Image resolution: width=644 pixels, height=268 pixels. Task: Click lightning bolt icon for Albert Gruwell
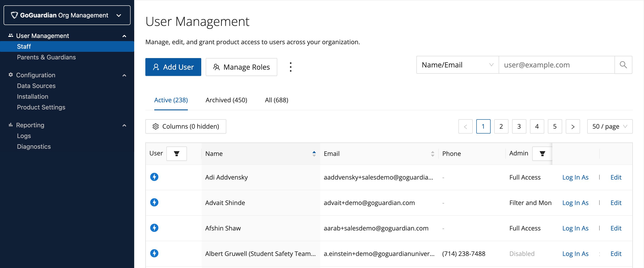(154, 253)
